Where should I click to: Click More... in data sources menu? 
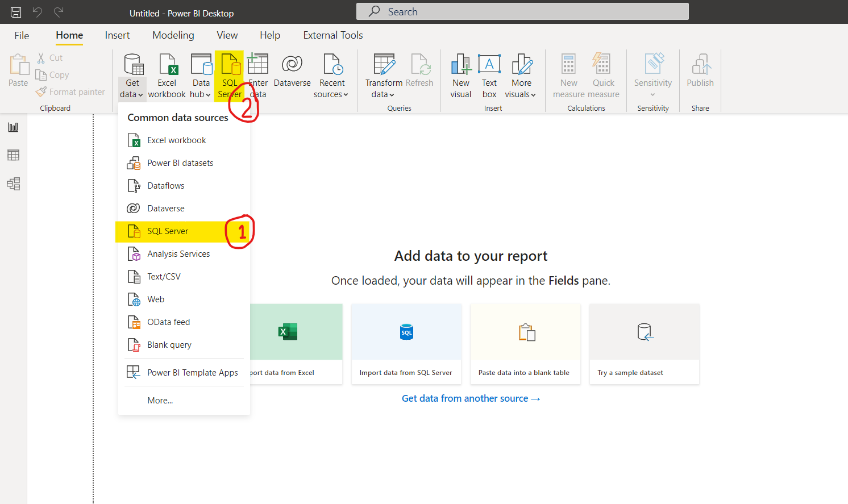184,401
